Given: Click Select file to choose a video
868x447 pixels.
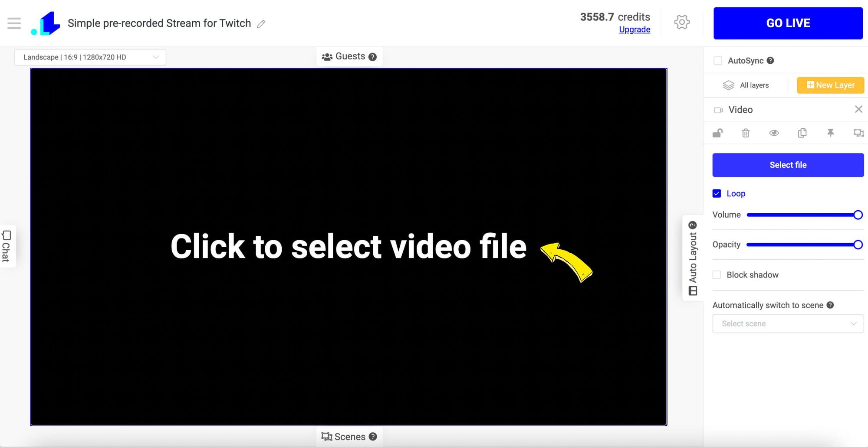Looking at the screenshot, I should click(x=788, y=165).
